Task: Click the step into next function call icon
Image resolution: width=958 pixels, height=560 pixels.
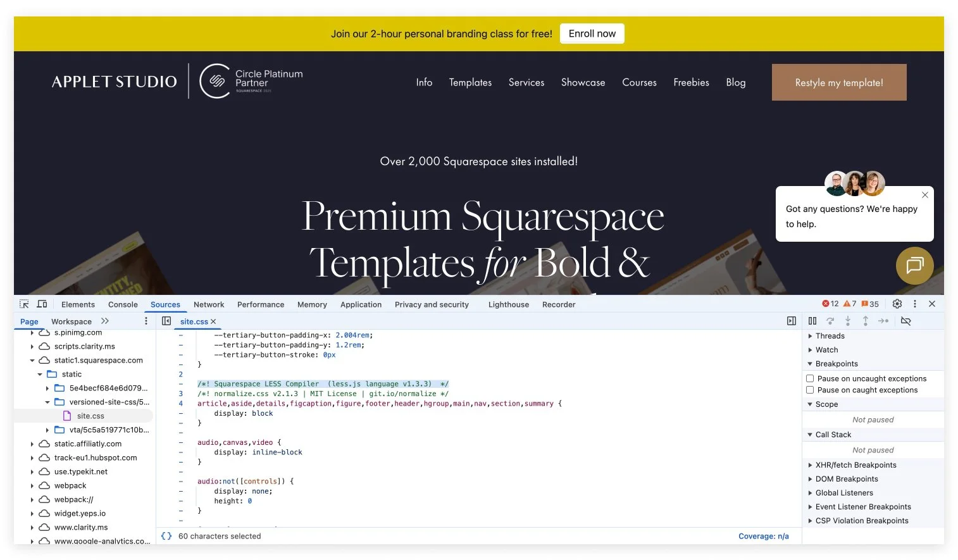Action: 848,321
